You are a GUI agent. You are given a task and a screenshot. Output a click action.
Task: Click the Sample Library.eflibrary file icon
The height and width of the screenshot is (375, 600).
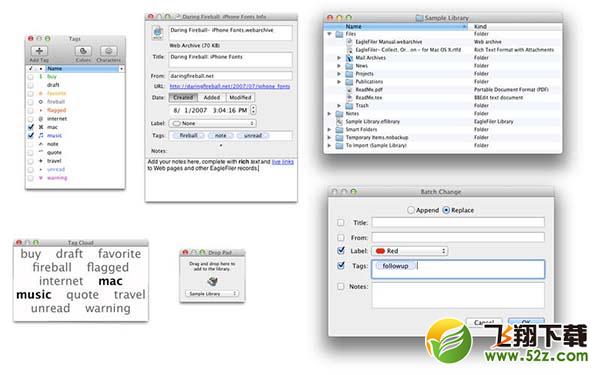click(339, 122)
